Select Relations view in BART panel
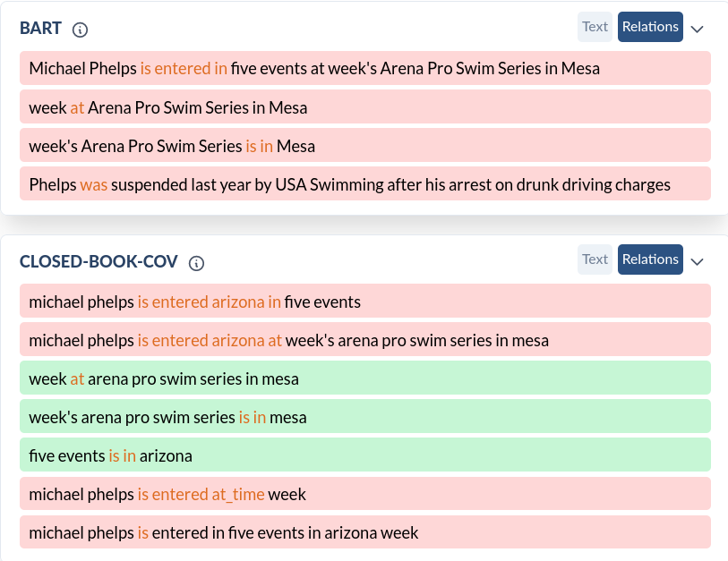Screen dimensions: 728x561 click(x=650, y=27)
